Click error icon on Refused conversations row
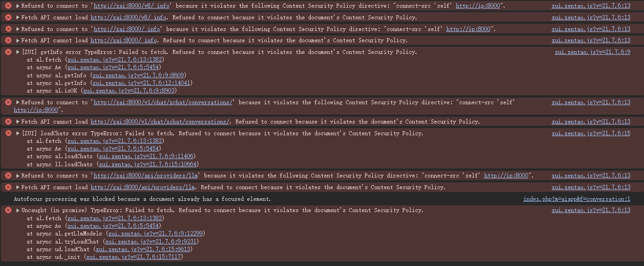This screenshot has height=266, width=644. pyautogui.click(x=8, y=102)
